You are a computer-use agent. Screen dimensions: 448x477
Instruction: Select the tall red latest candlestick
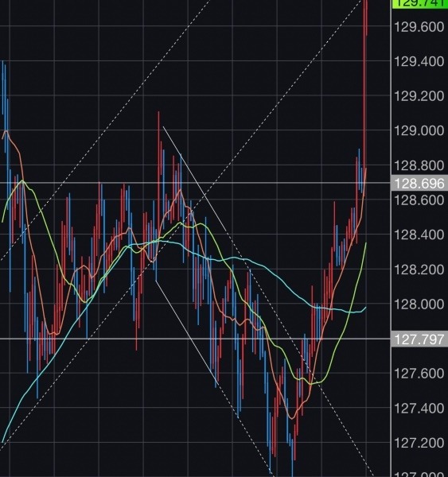click(x=365, y=91)
